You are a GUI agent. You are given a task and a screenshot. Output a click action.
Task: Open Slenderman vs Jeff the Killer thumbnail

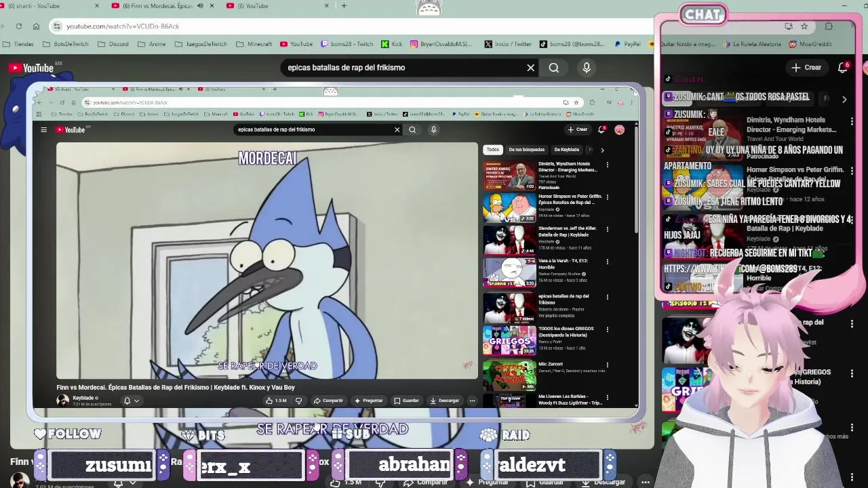pos(509,241)
